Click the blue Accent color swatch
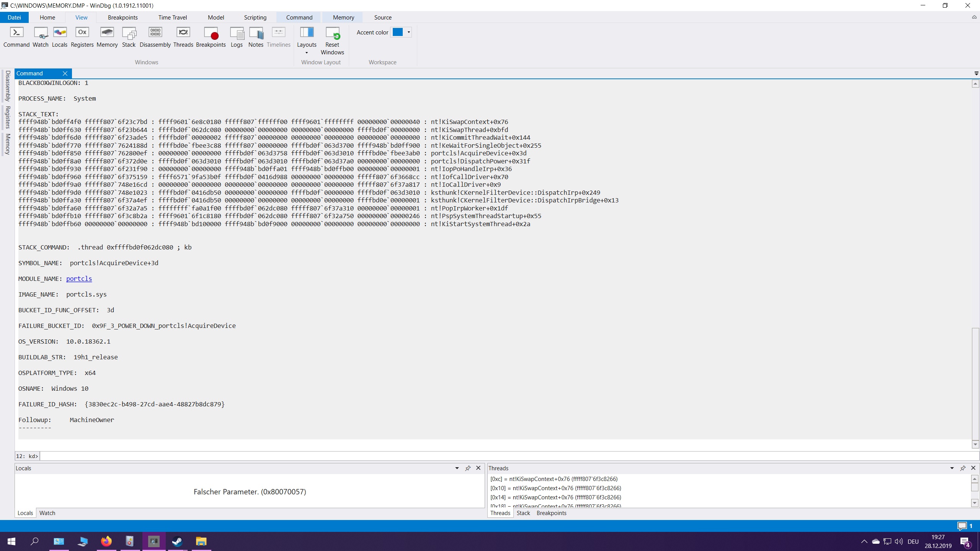The height and width of the screenshot is (551, 980). tap(398, 32)
